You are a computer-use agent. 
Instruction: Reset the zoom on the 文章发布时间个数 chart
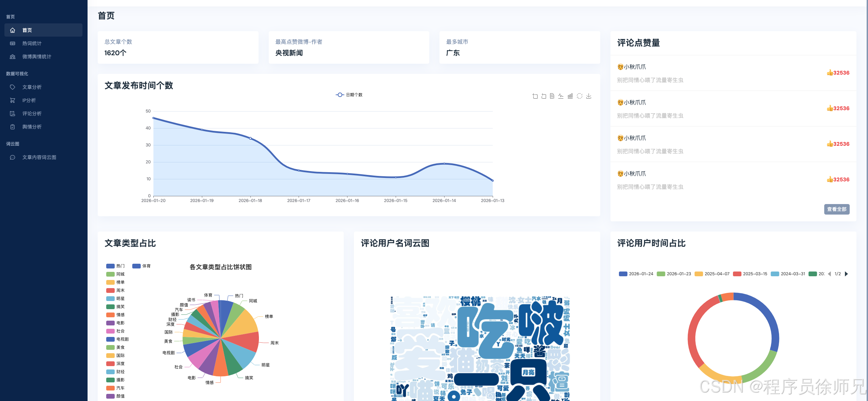(544, 97)
